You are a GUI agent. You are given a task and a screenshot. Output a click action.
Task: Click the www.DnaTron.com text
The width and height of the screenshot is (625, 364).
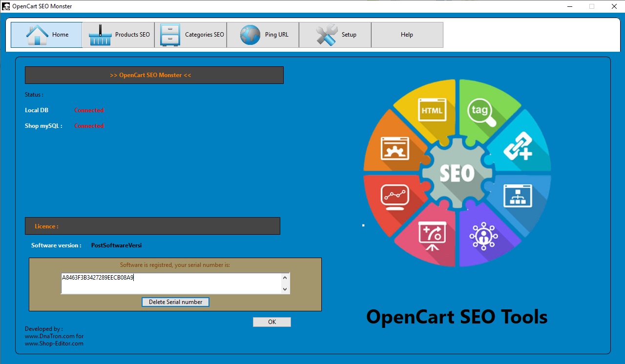click(x=49, y=336)
